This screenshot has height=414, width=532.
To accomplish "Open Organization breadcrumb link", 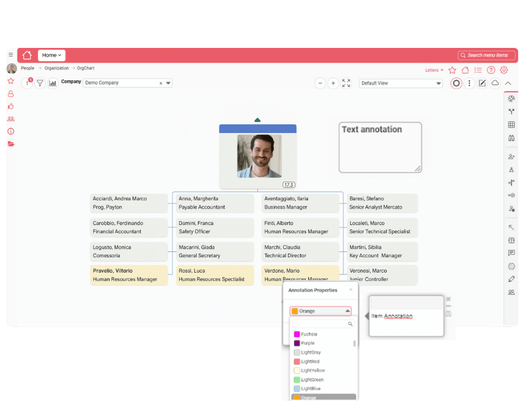I will click(57, 68).
